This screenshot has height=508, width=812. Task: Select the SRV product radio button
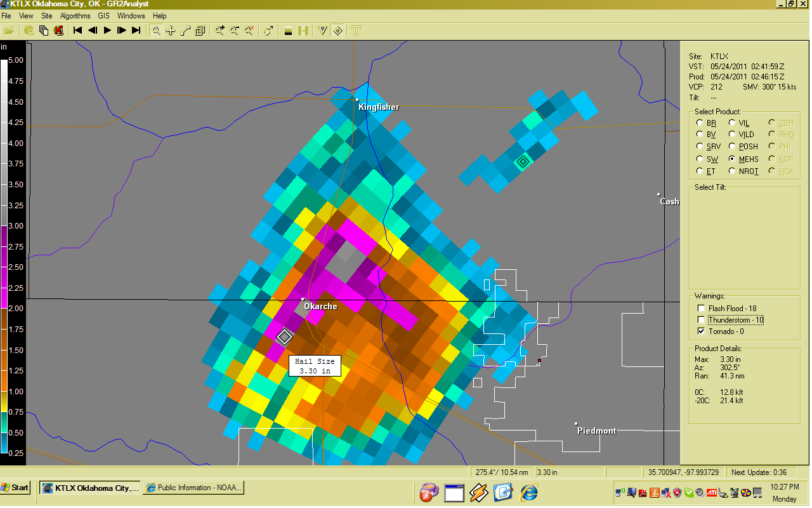pos(699,147)
